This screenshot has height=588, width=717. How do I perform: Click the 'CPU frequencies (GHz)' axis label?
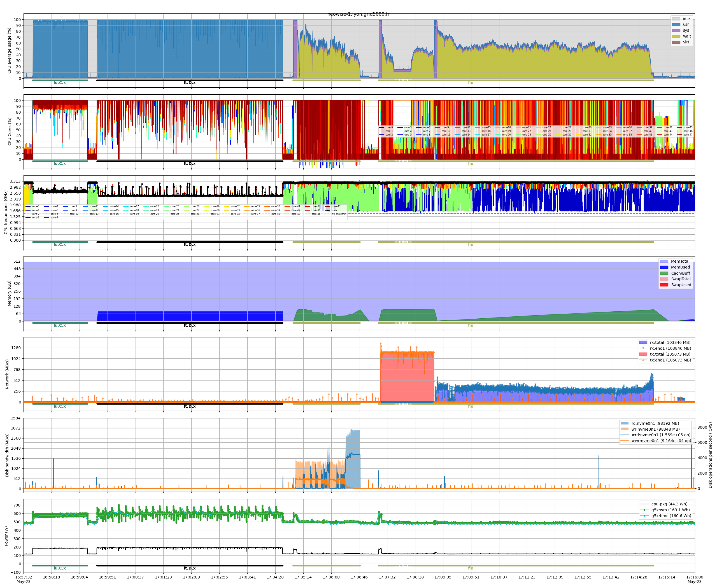(x=6, y=212)
